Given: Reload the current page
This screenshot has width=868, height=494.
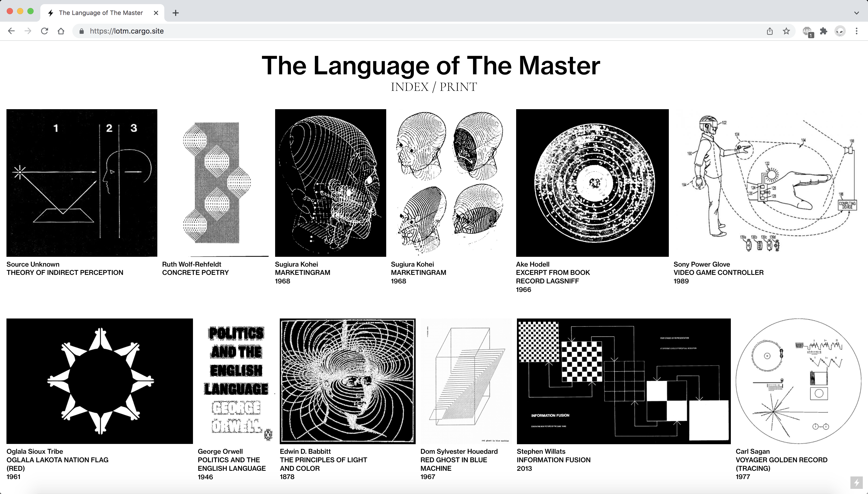Looking at the screenshot, I should point(44,31).
